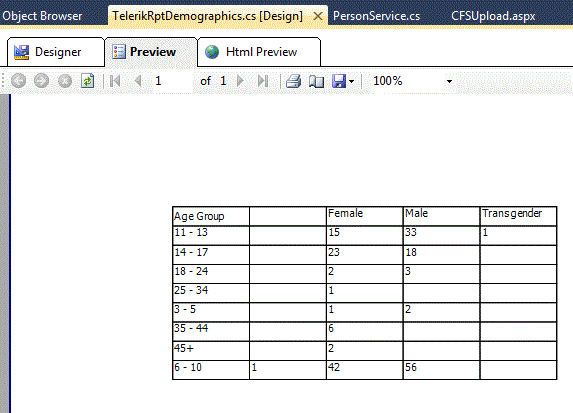The height and width of the screenshot is (413, 573).
Task: Click Female value 23 in 14 - 17 row
Action: point(364,255)
